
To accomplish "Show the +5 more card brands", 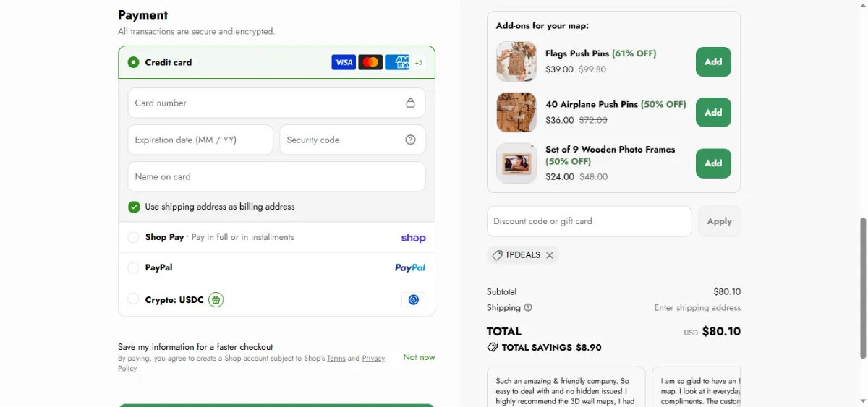I will 419,63.
